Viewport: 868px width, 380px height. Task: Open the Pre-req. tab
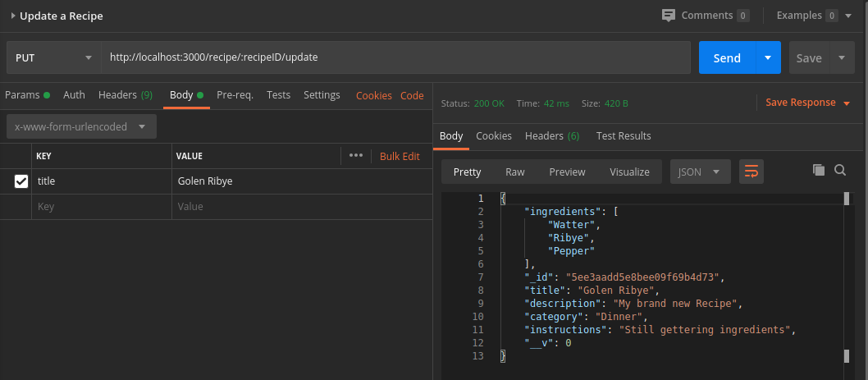[x=235, y=94]
